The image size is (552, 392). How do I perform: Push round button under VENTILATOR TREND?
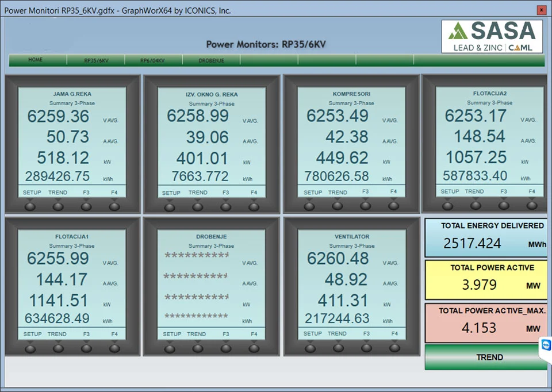[338, 348]
